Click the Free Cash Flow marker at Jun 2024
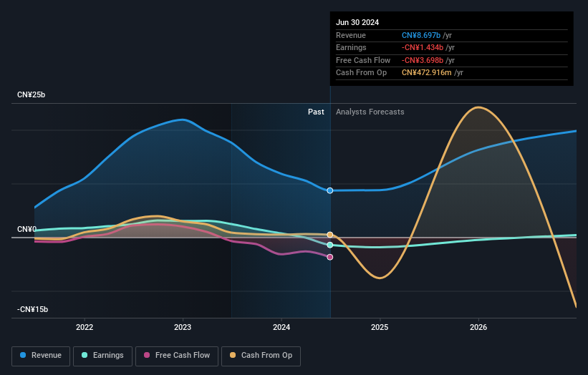This screenshot has width=588, height=375. 330,257
